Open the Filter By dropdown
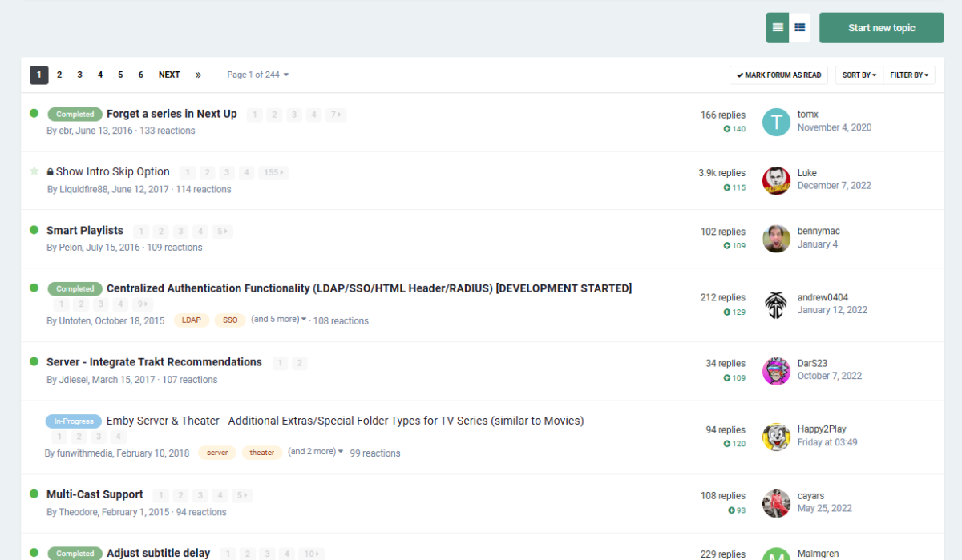 [909, 75]
